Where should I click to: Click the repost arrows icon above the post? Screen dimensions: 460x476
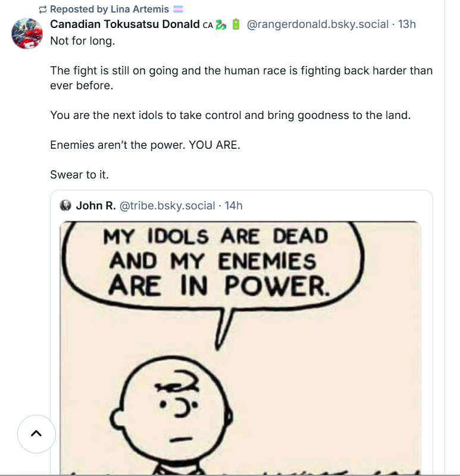coord(42,10)
